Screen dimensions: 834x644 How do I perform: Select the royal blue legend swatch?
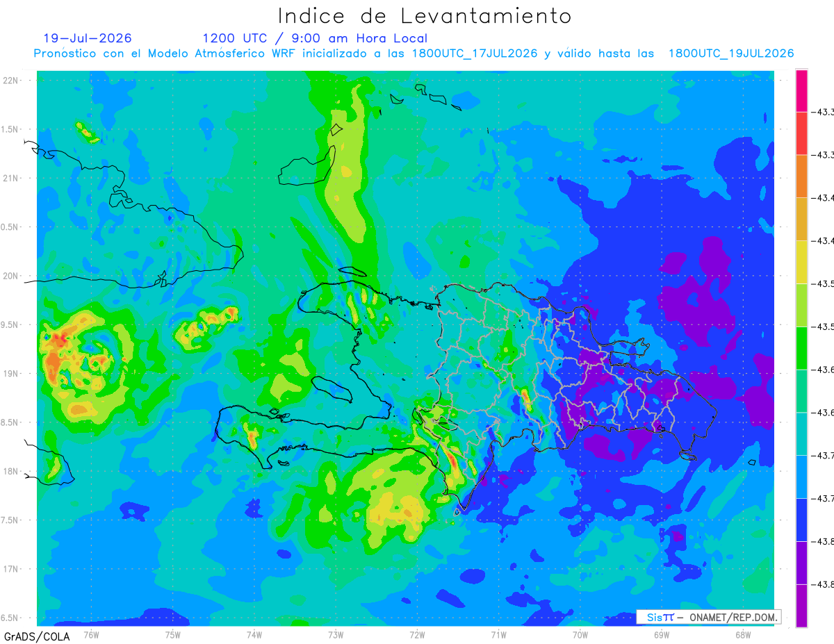coord(801,520)
